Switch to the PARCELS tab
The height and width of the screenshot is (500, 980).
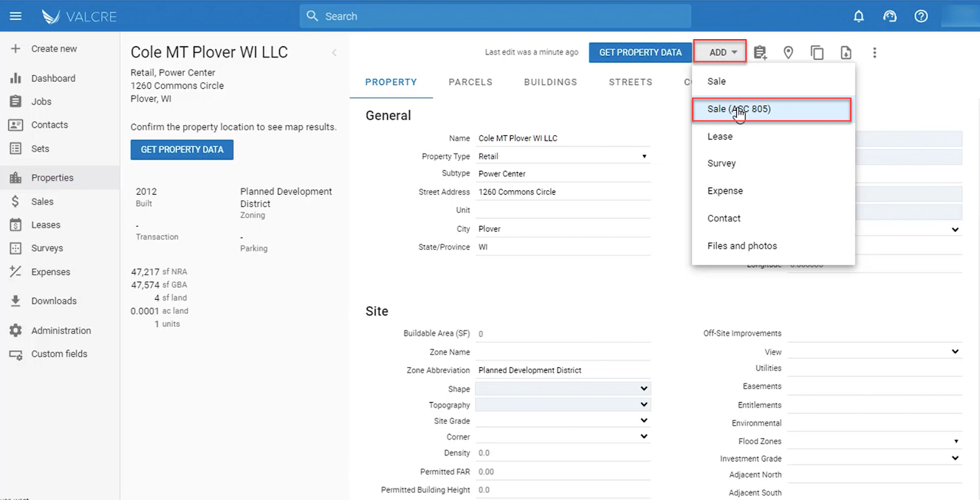pyautogui.click(x=470, y=82)
